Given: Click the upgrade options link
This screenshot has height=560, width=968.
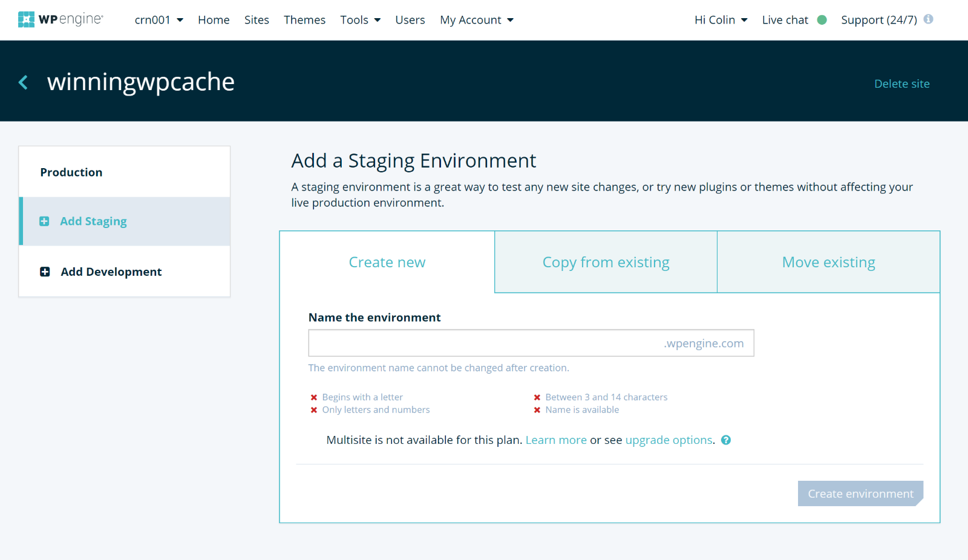Looking at the screenshot, I should pyautogui.click(x=669, y=440).
